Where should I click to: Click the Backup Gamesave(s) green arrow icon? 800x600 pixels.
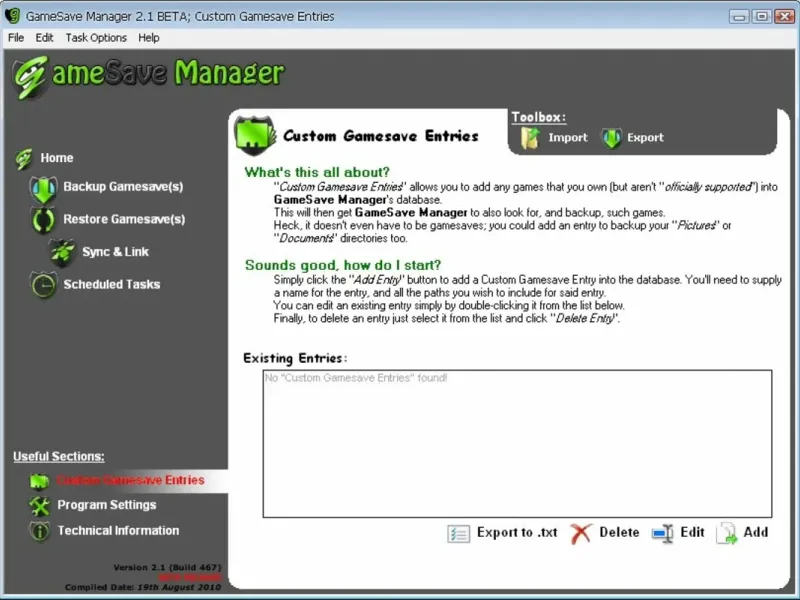pyautogui.click(x=43, y=189)
